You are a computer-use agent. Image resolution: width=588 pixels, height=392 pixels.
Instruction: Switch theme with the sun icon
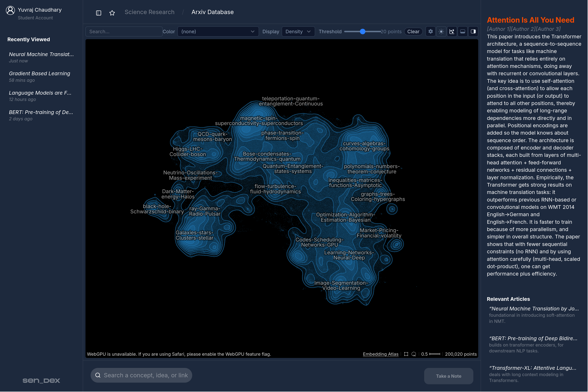point(441,31)
